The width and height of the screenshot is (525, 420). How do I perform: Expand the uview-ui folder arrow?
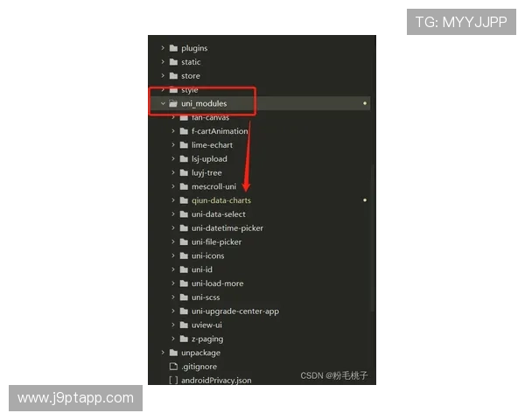[x=173, y=325]
